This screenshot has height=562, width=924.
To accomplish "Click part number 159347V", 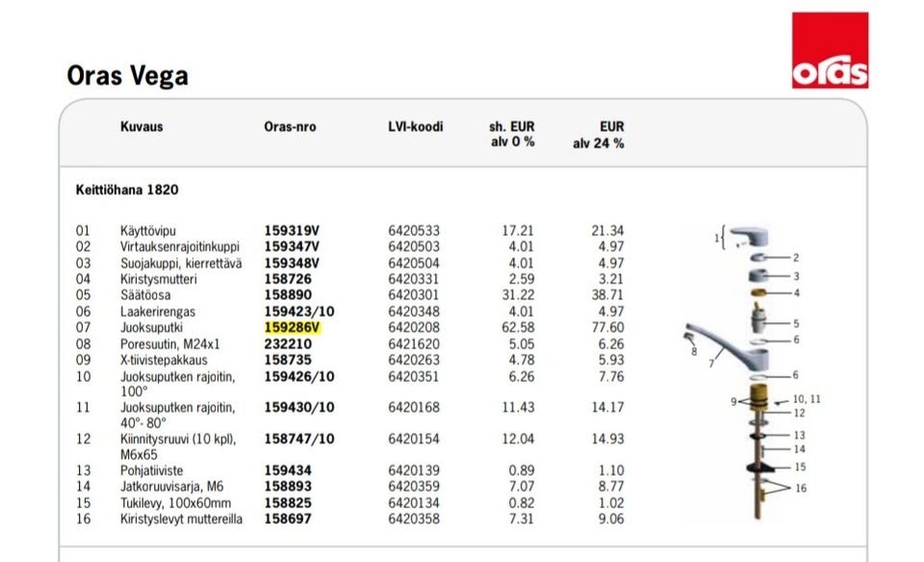I will pos(292,246).
